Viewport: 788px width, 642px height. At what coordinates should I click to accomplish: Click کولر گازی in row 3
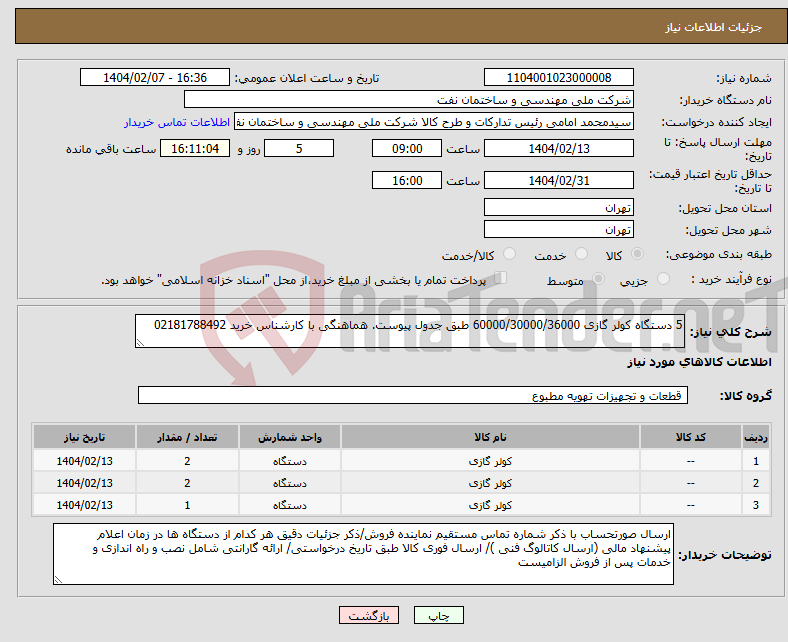[x=490, y=505]
